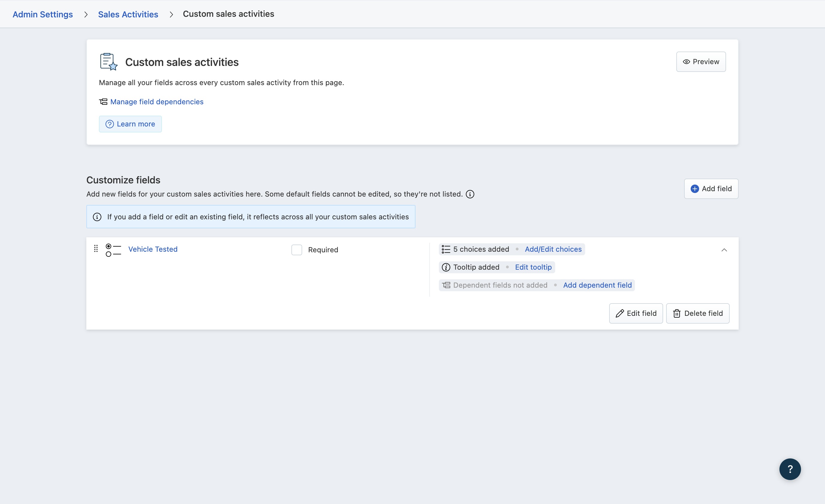Click the Preview button
This screenshot has height=504, width=825.
(701, 62)
